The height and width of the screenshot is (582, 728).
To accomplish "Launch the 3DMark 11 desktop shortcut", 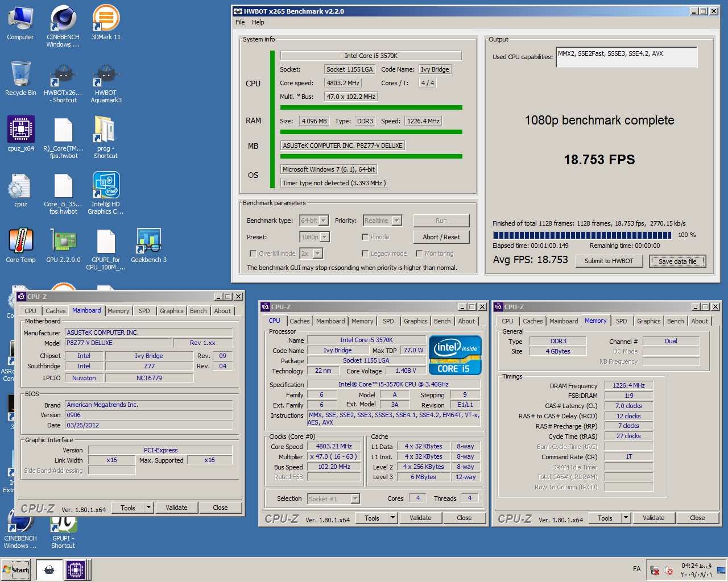I will 106,23.
